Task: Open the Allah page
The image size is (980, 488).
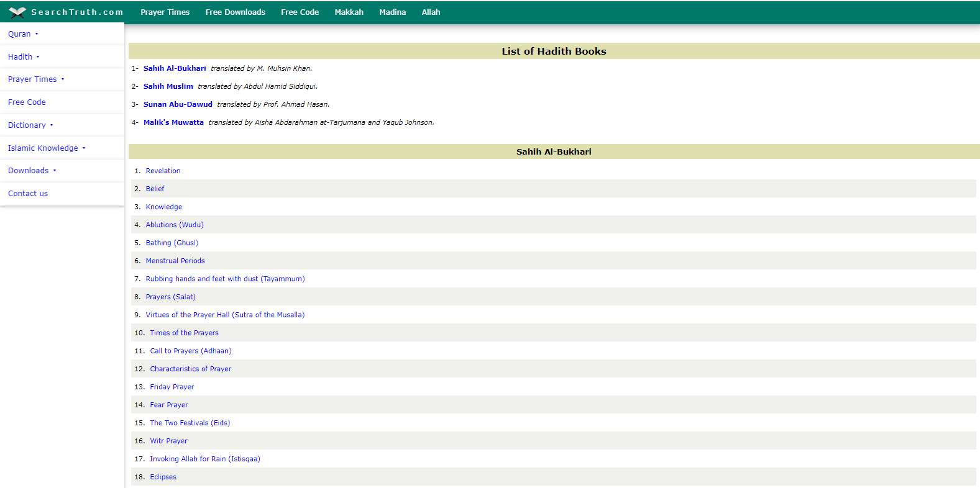Action: pos(431,12)
